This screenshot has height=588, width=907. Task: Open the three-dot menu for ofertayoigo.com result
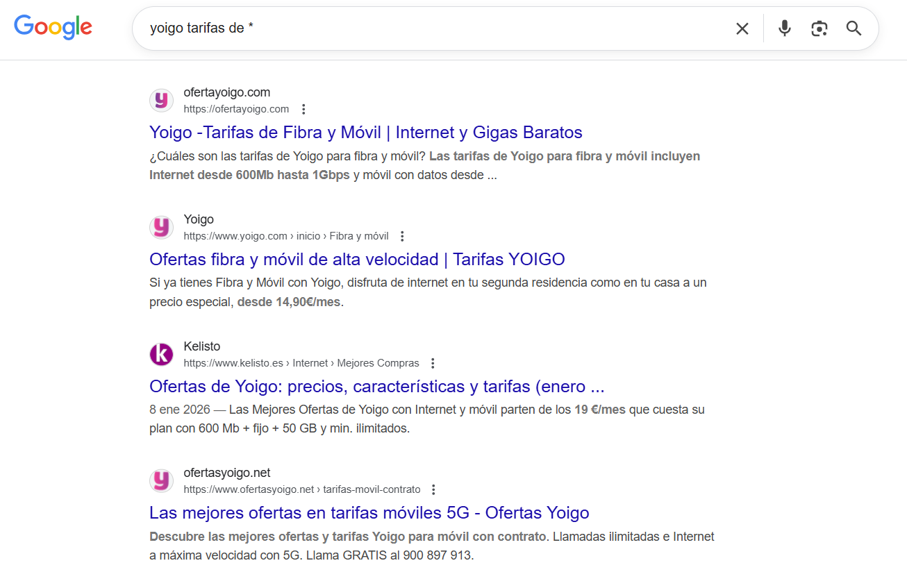pyautogui.click(x=303, y=108)
